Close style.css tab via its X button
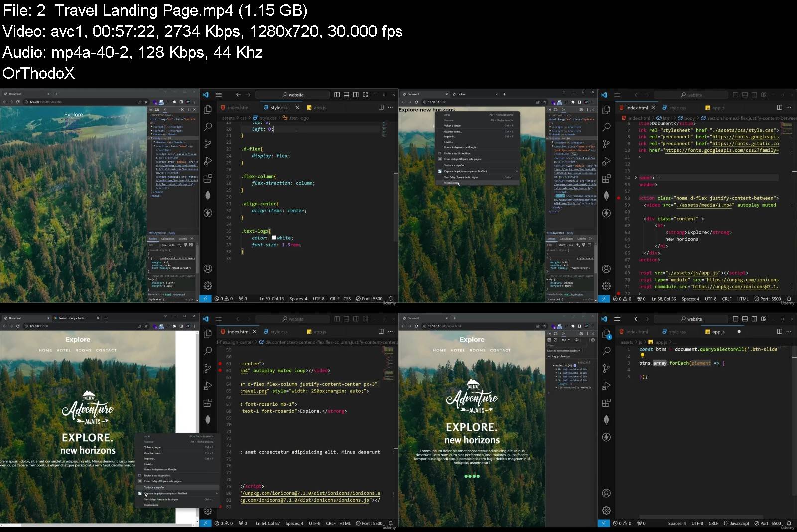The height and width of the screenshot is (532, 797). pyautogui.click(x=297, y=107)
